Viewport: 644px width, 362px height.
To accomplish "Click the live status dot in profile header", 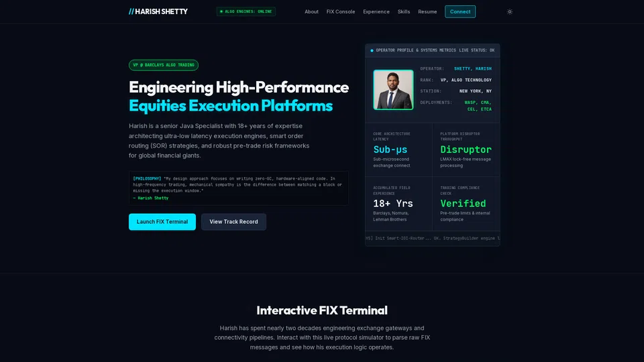I will (372, 50).
